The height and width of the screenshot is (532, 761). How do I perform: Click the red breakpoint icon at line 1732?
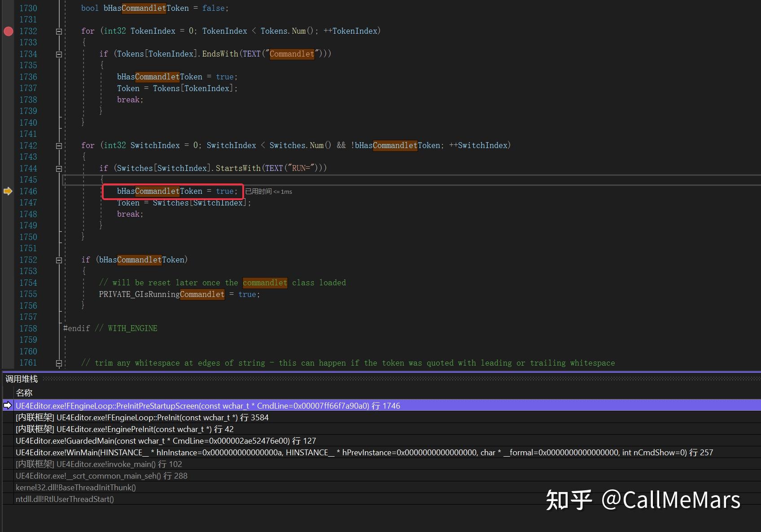[x=8, y=31]
